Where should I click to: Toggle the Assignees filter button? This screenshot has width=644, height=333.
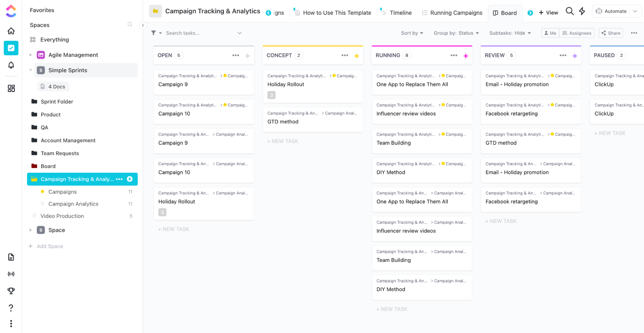click(577, 33)
